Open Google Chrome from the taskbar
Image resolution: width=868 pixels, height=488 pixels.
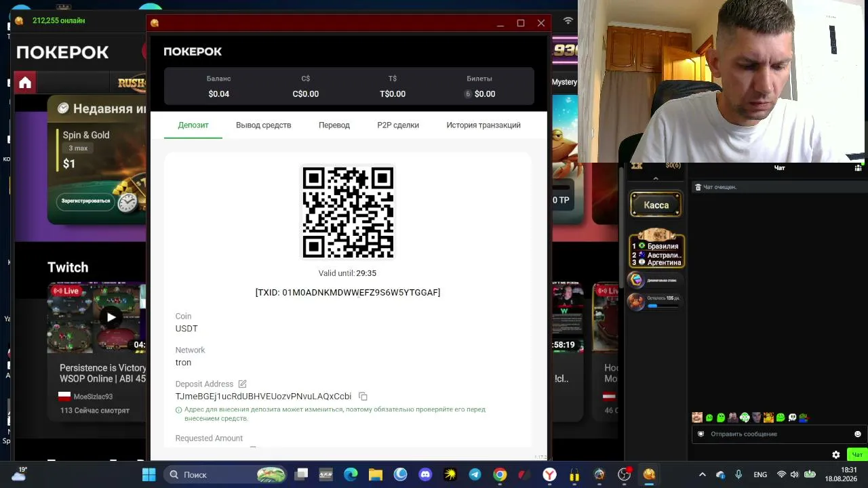[500, 474]
